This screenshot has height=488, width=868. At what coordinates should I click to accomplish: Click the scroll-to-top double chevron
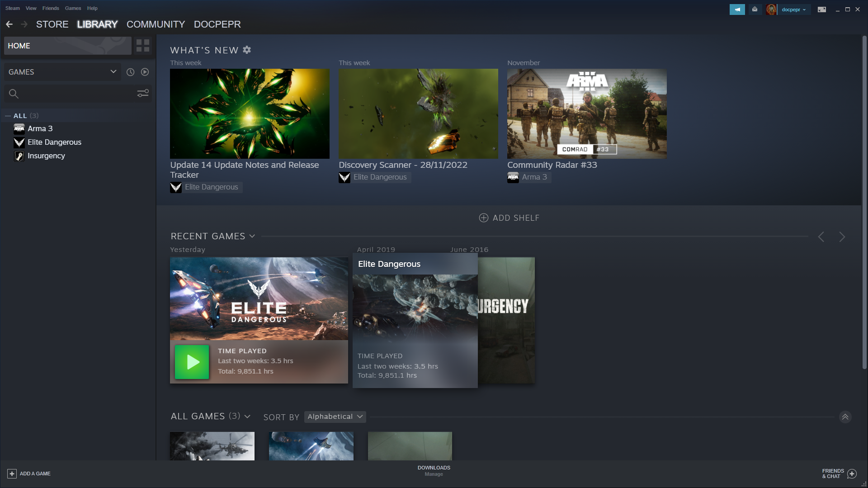point(845,417)
